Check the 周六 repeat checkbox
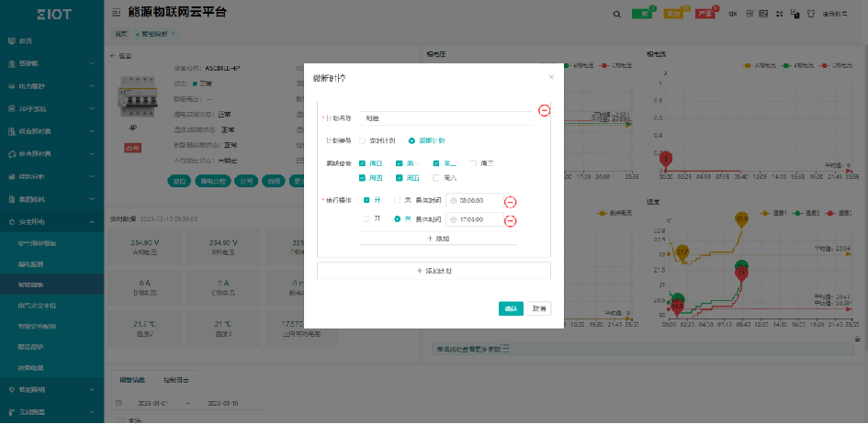Screen dimensions: 868x424 click(x=436, y=178)
